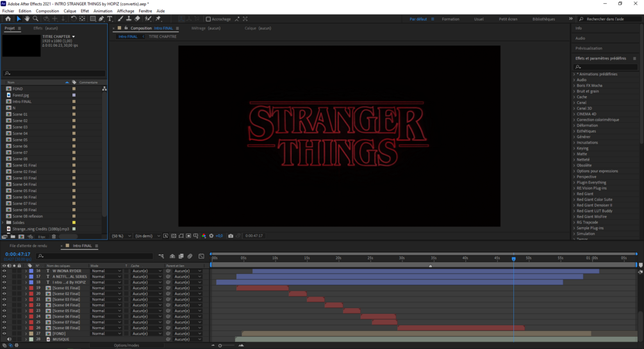Screen dimensions: 644x349
Task: Open parent dropdown for MUSIQUE layer
Action: coord(187,339)
